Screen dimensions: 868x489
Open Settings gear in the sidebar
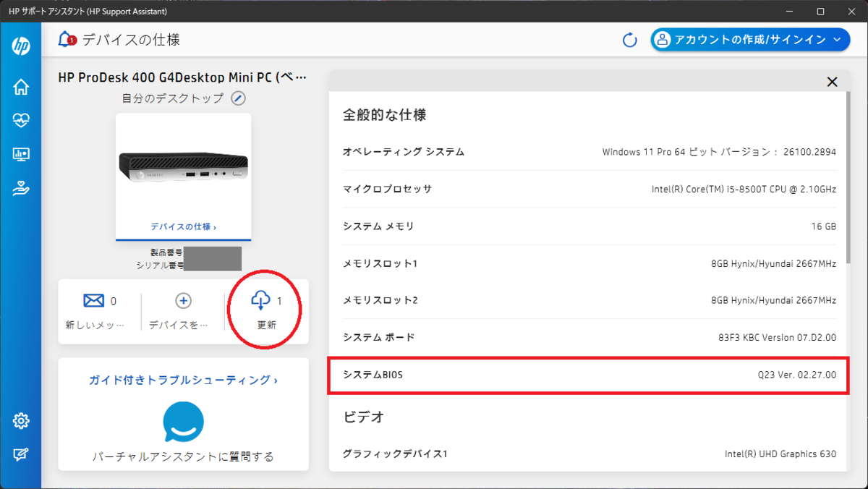pos(21,420)
